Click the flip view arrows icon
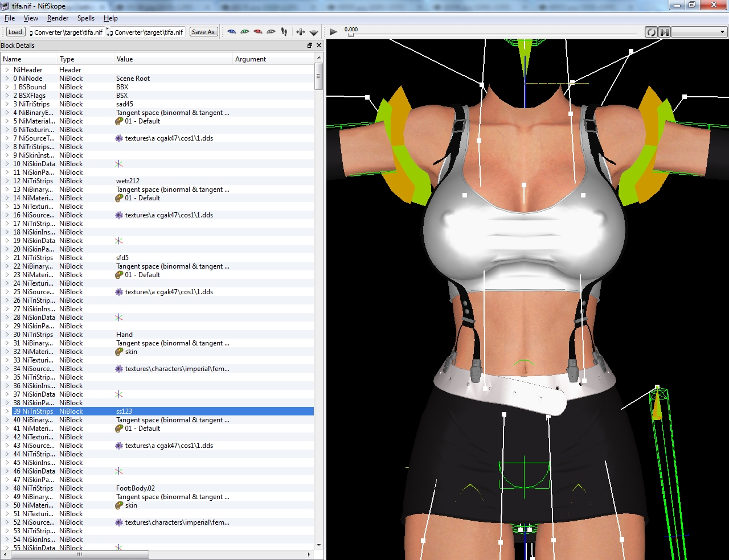Screen dimensions: 729x560 [x=301, y=32]
